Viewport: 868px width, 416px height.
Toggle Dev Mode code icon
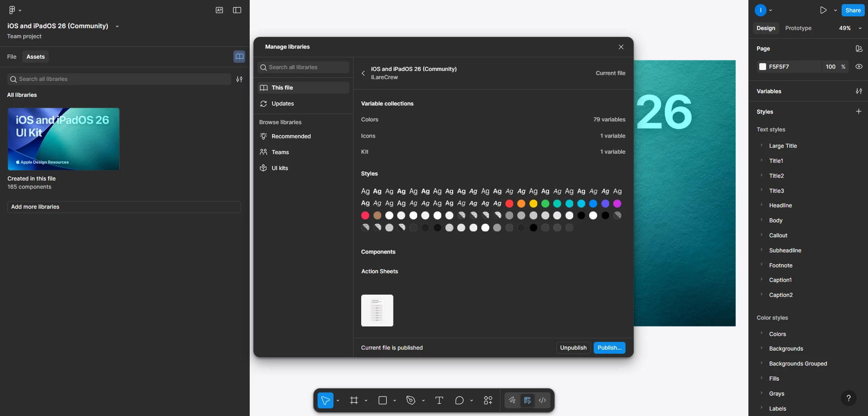(542, 401)
